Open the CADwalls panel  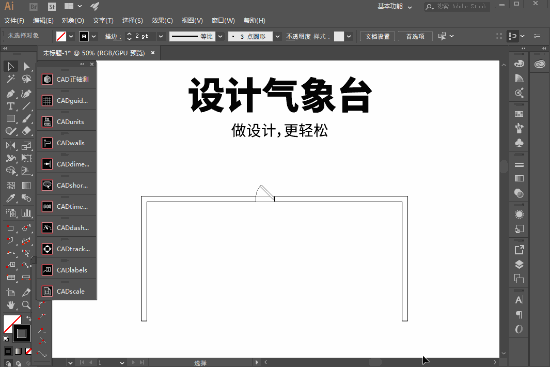click(67, 143)
